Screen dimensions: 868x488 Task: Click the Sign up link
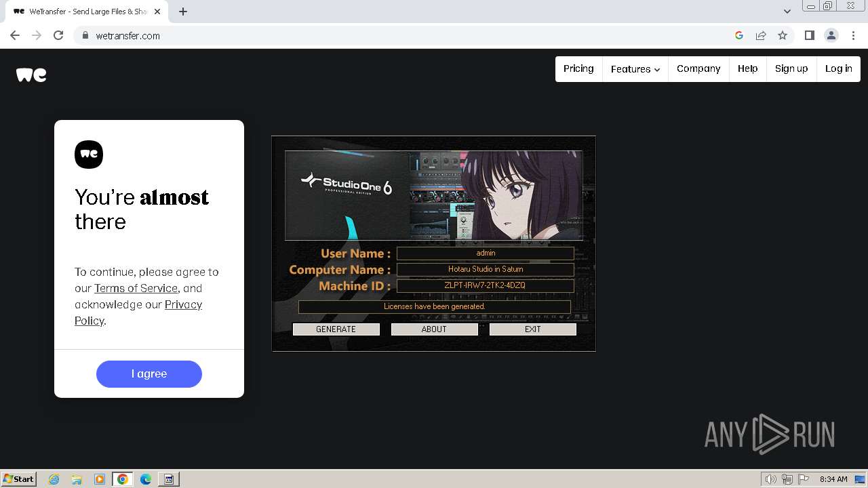[791, 68]
